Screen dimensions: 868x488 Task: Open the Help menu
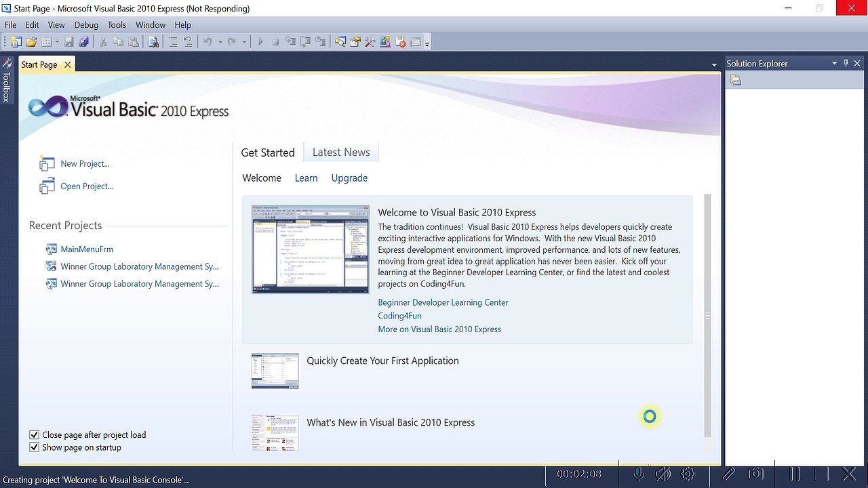click(183, 24)
